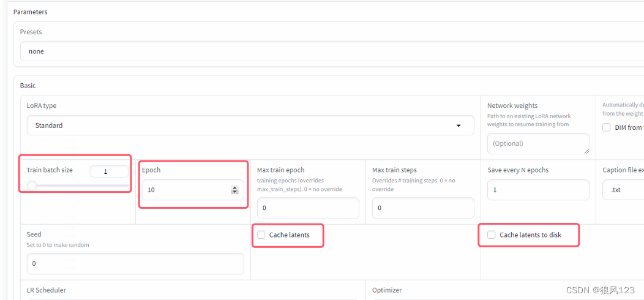The image size is (644, 300).
Task: Click the Epoch spinner arrows
Action: pyautogui.click(x=234, y=190)
